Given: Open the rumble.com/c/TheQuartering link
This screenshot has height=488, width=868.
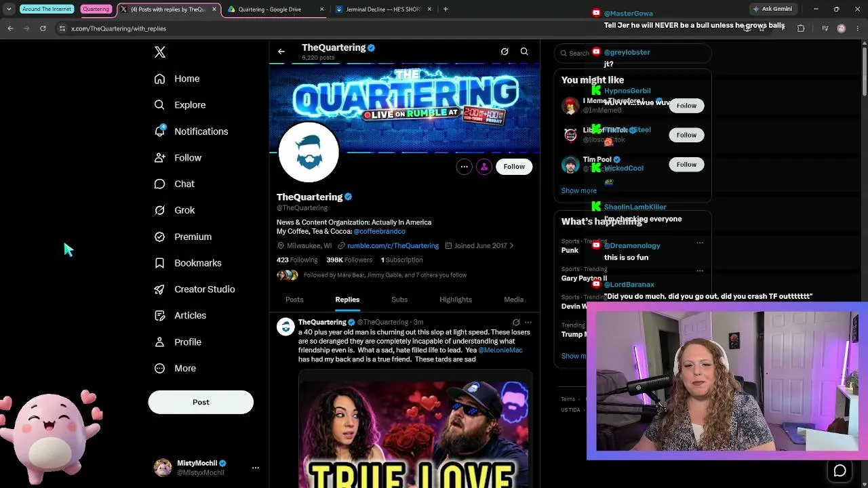Looking at the screenshot, I should tap(393, 246).
